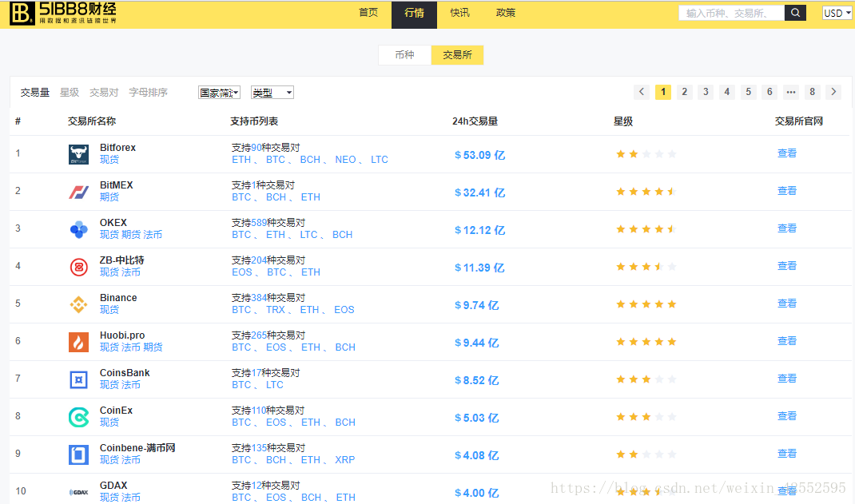Open the country filter dropdown
The width and height of the screenshot is (855, 504).
coord(219,93)
